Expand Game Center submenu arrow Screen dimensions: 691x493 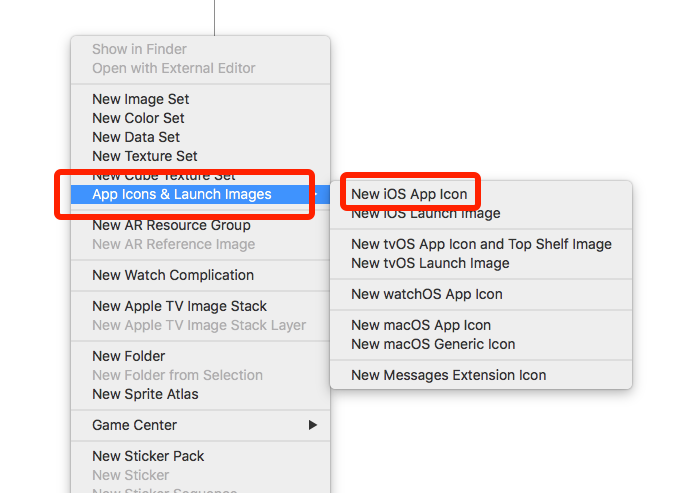(312, 425)
